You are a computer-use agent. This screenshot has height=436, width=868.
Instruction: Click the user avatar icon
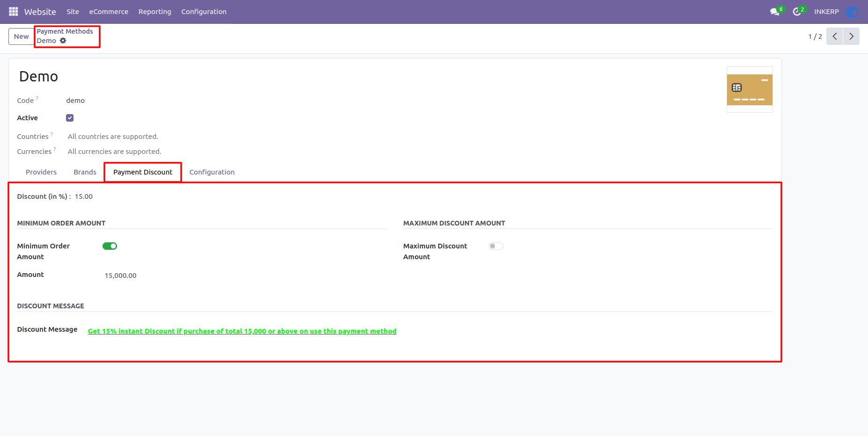point(852,12)
